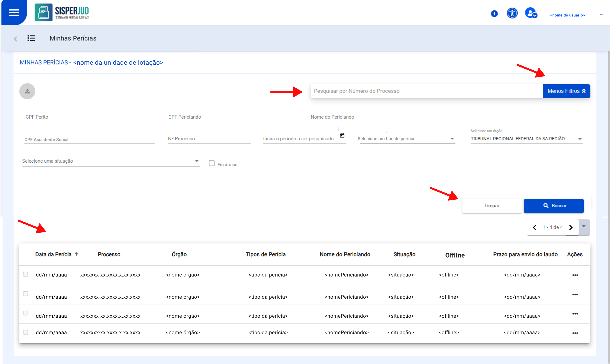610x364 pixels.
Task: Tick the last row checkbox in table
Action: (x=26, y=332)
